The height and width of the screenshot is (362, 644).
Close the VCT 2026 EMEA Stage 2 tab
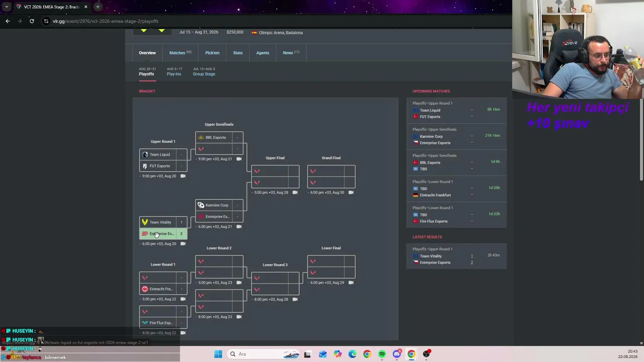coord(86,7)
